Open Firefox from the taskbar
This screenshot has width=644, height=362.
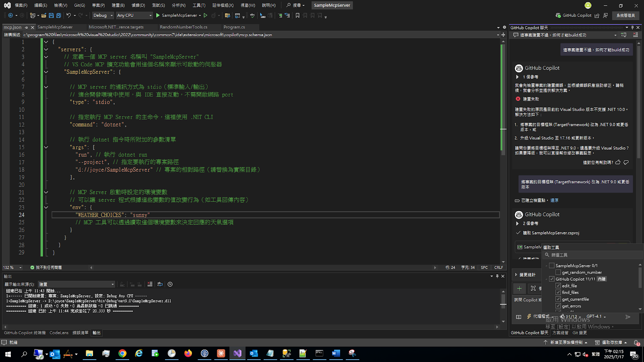[188, 353]
